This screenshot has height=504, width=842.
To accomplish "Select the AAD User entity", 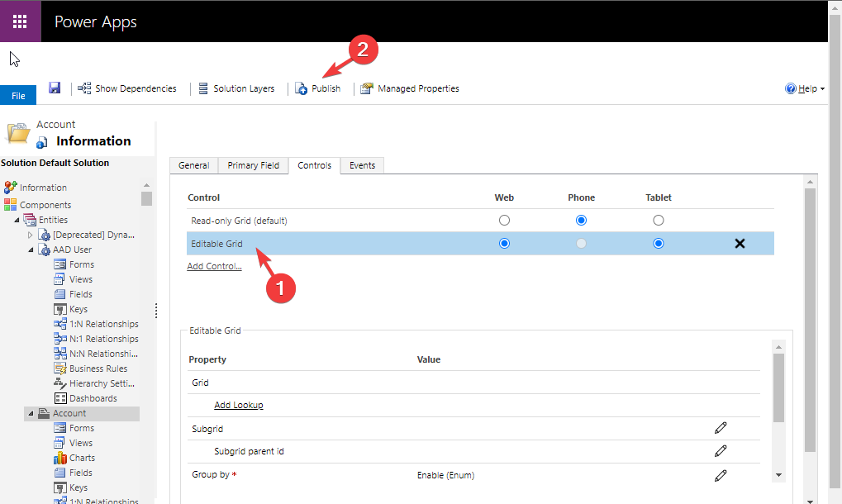I will coord(72,250).
